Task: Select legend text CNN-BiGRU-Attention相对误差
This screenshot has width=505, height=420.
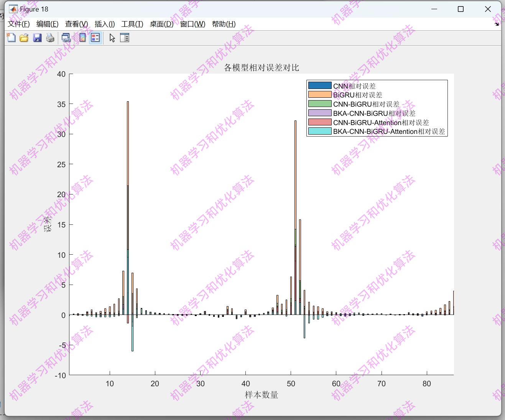Action: (381, 122)
